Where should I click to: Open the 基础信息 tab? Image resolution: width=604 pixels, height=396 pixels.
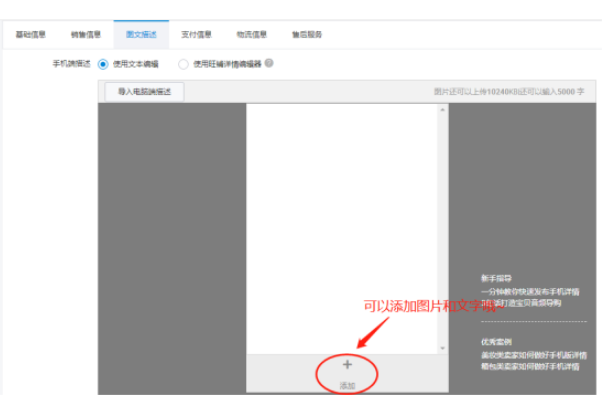click(31, 35)
